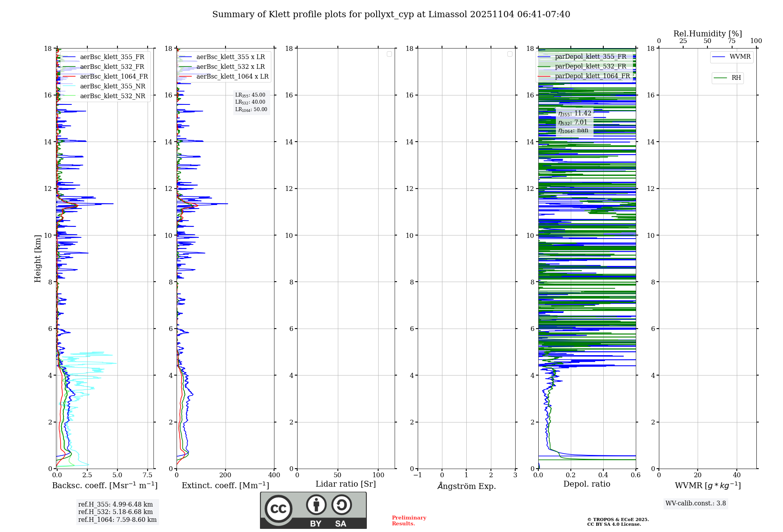783x532 pixels.
Task: Click parDepol_klett_532_FR legend entry
Action: (590, 66)
